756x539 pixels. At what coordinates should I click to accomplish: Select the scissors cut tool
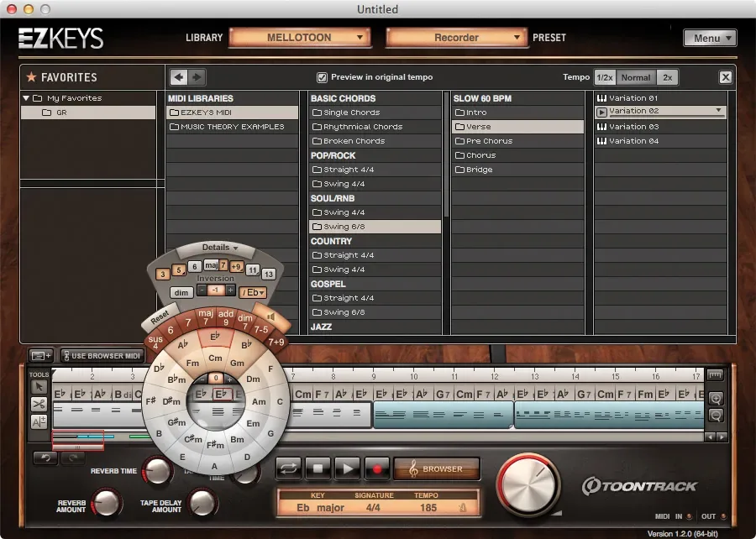click(x=39, y=404)
